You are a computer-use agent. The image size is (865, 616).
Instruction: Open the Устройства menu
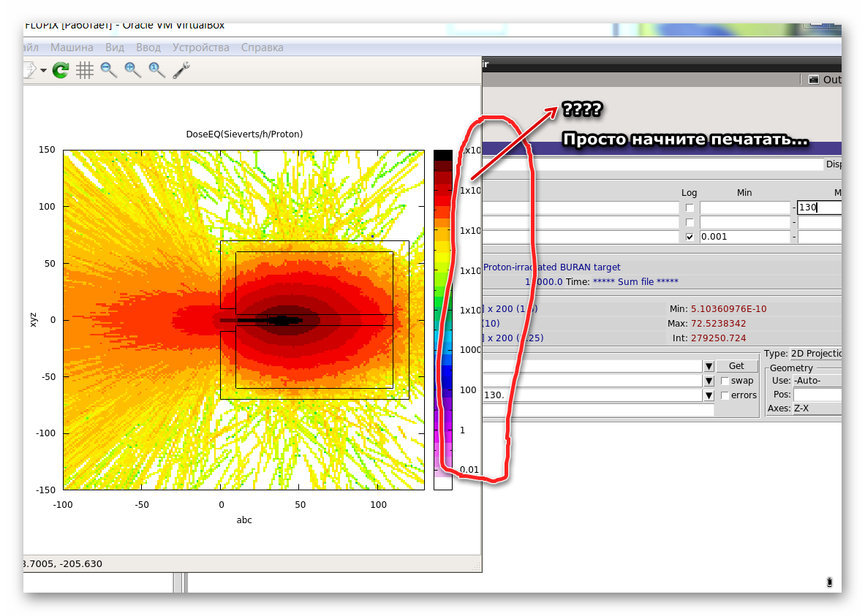point(201,47)
